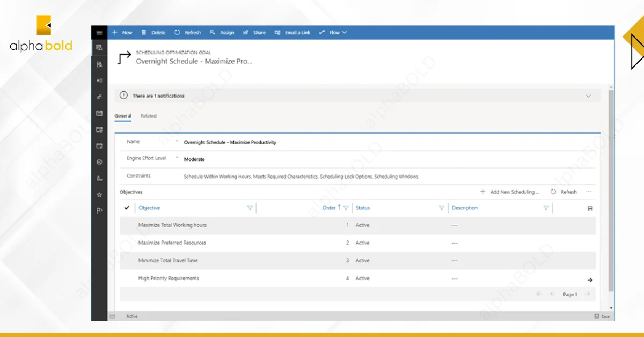Click the form vertical scrollbar

click(611, 191)
